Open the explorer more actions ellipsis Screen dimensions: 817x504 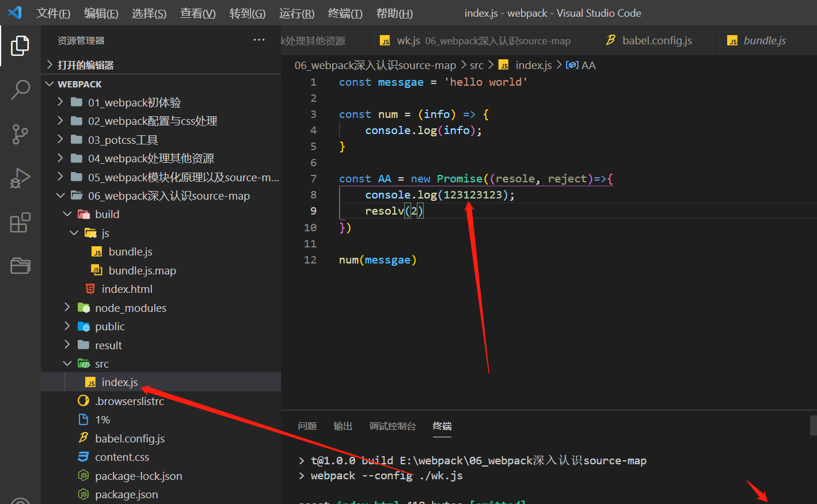click(x=259, y=40)
